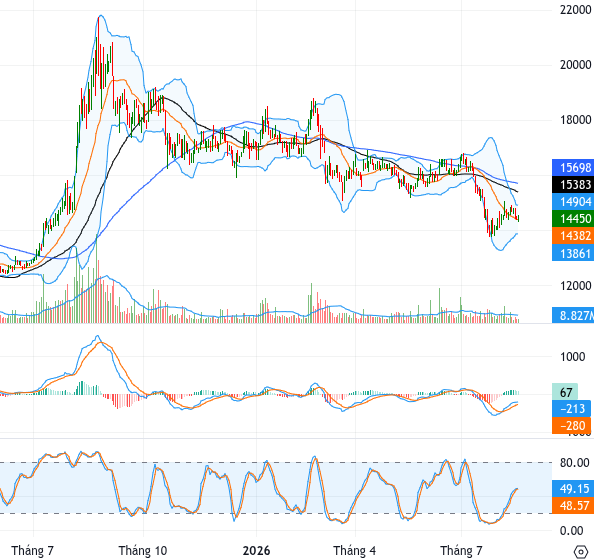Screen dimensions: 594x559
Task: Click the blue -213 MACD label
Action: click(571, 409)
